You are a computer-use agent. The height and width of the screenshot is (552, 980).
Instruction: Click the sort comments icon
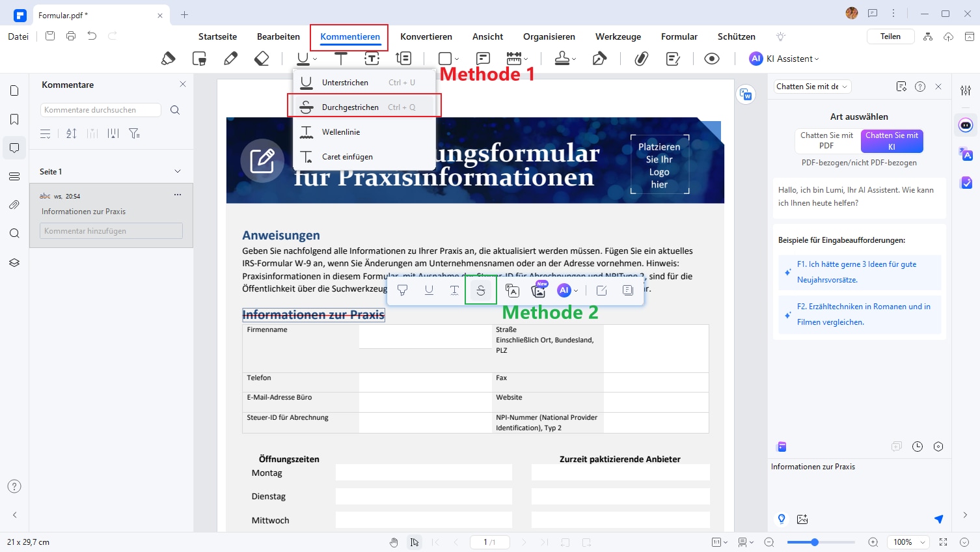pyautogui.click(x=72, y=133)
